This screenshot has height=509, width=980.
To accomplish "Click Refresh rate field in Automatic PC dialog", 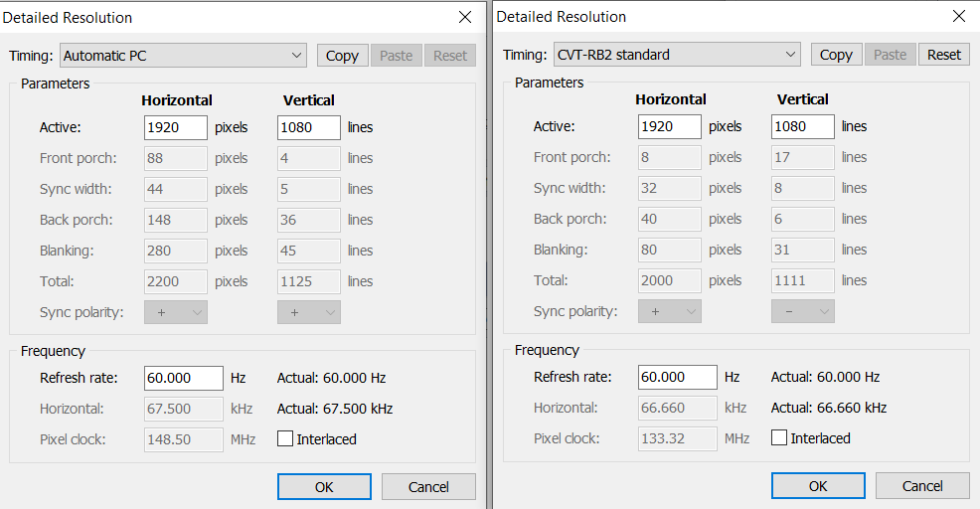I will (x=183, y=379).
